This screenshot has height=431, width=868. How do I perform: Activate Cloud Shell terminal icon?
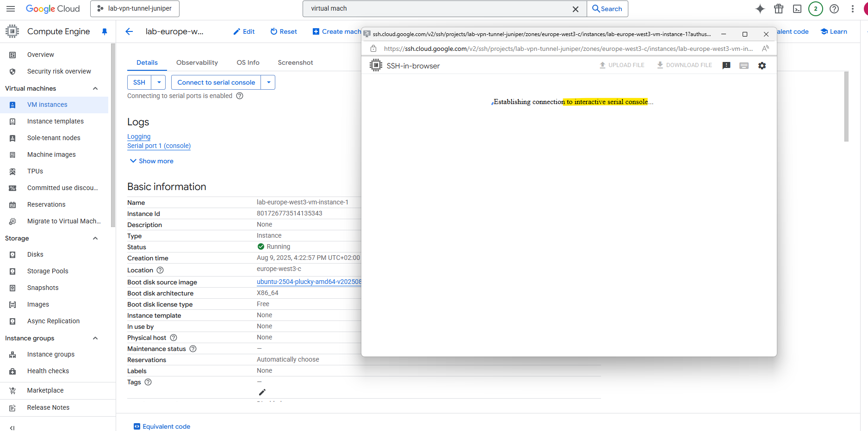pos(797,9)
